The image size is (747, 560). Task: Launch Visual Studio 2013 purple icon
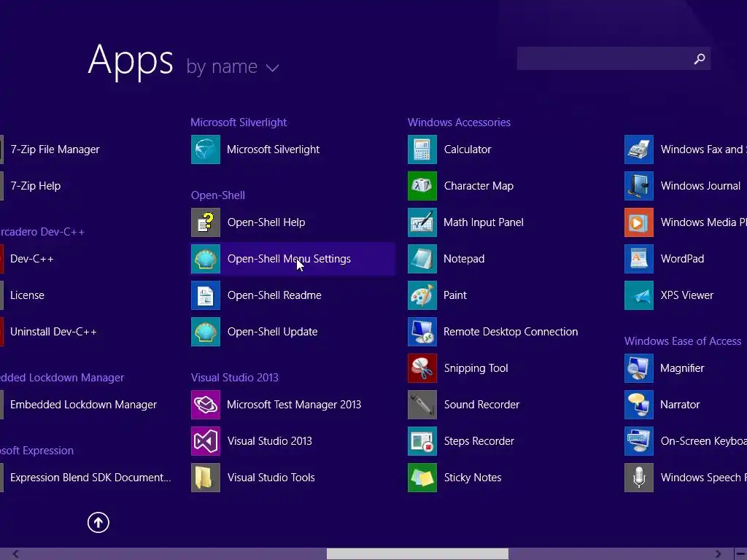206,441
